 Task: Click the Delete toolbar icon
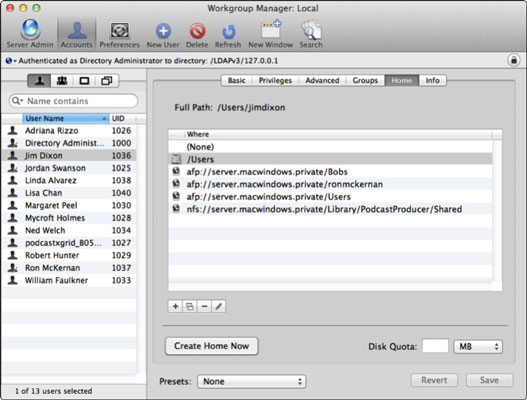[197, 35]
